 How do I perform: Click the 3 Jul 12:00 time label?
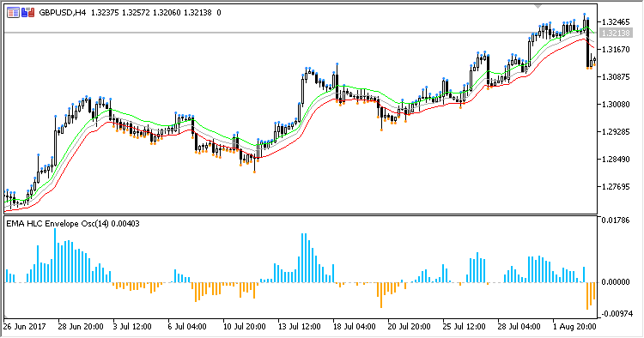132,327
